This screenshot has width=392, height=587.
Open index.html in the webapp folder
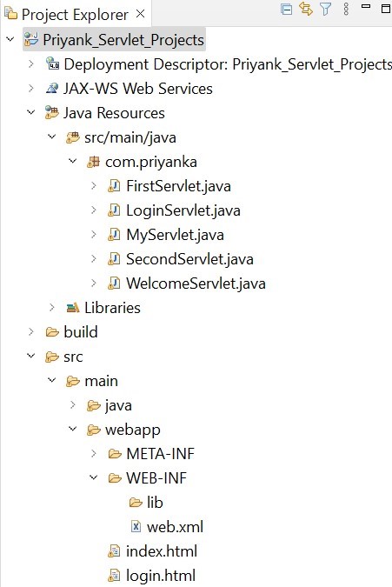(162, 551)
